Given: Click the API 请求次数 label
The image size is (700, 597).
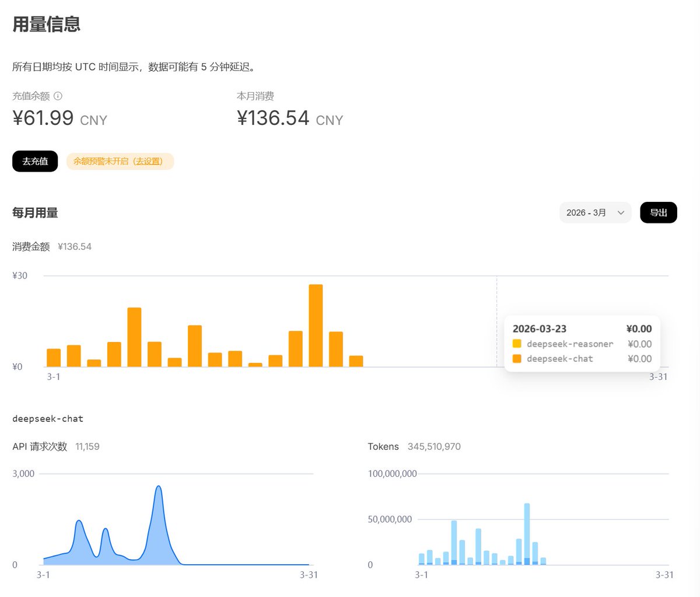Looking at the screenshot, I should 40,446.
